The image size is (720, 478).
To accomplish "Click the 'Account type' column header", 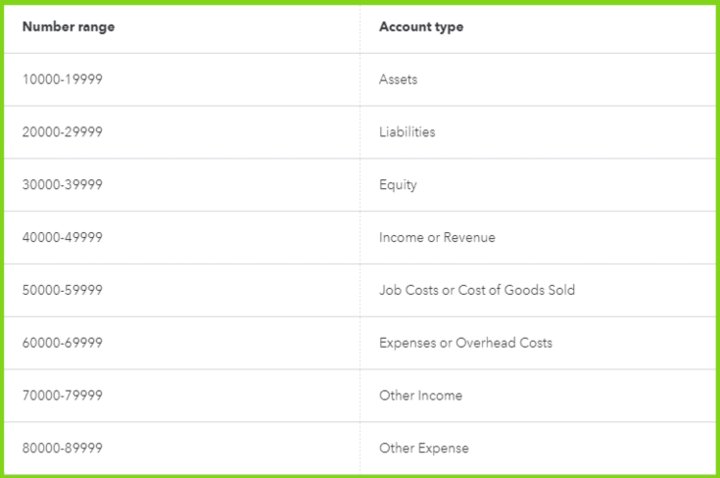I will pos(420,27).
